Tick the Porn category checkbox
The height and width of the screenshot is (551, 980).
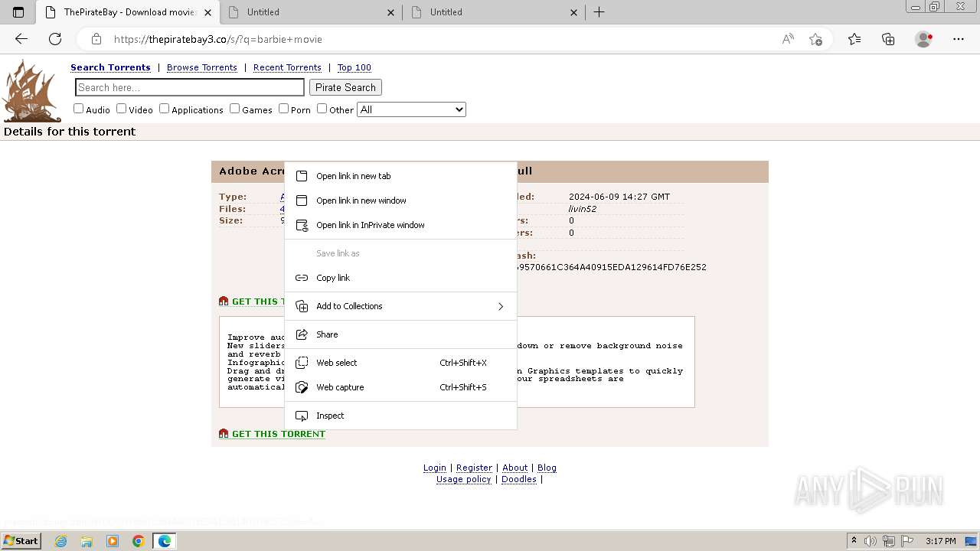[x=283, y=109]
